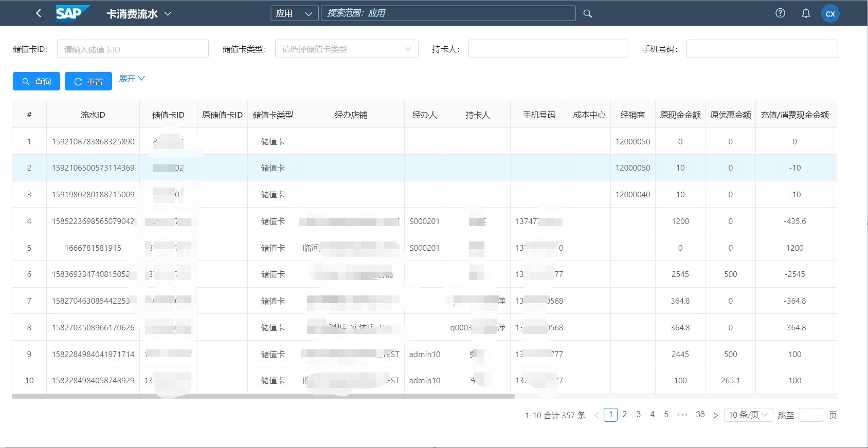Open notifications bell icon
Image resolution: width=868 pixels, height=448 pixels.
point(806,13)
